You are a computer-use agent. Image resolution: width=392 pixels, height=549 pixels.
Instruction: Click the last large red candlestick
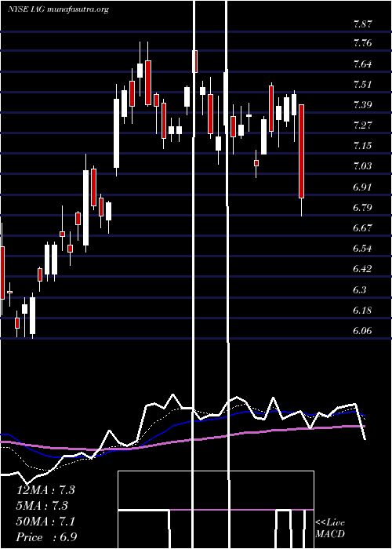tap(301, 151)
